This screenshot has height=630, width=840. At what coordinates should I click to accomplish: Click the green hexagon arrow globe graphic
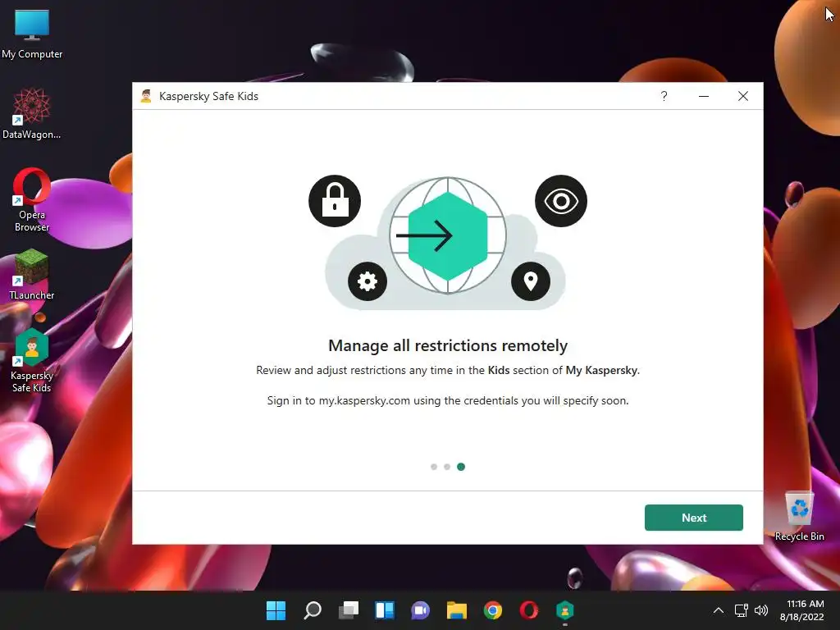[x=448, y=235]
